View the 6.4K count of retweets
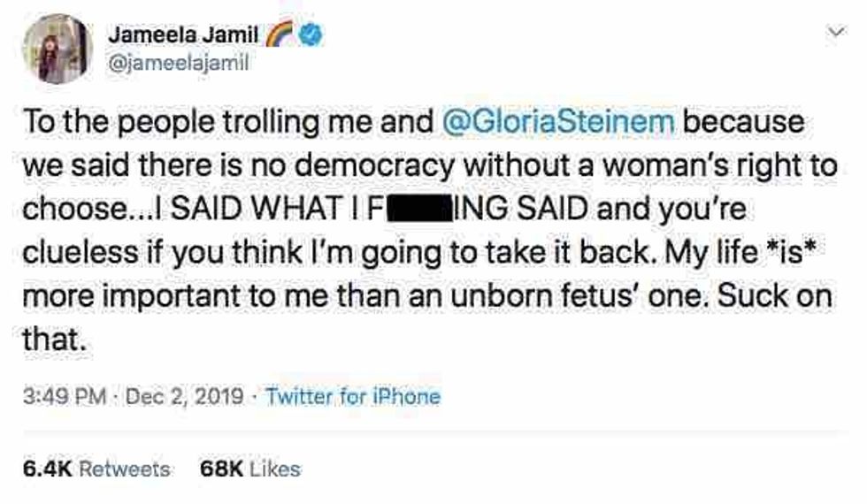 (45, 468)
